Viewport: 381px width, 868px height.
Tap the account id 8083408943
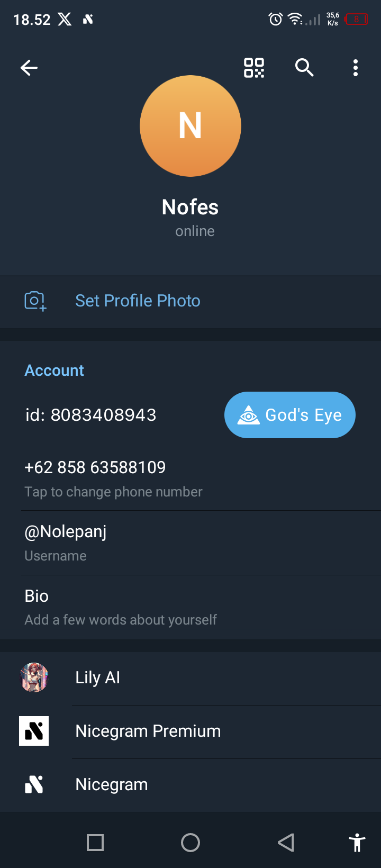click(x=91, y=415)
